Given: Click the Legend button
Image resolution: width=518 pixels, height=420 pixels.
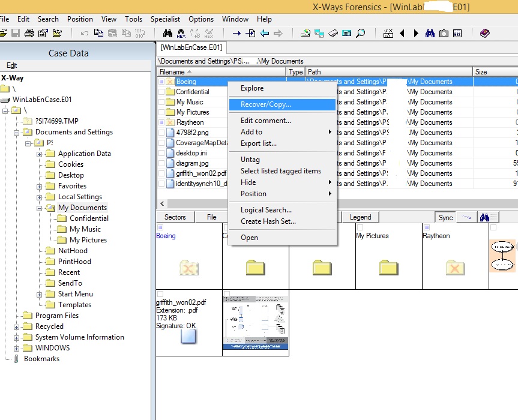Looking at the screenshot, I should 360,217.
